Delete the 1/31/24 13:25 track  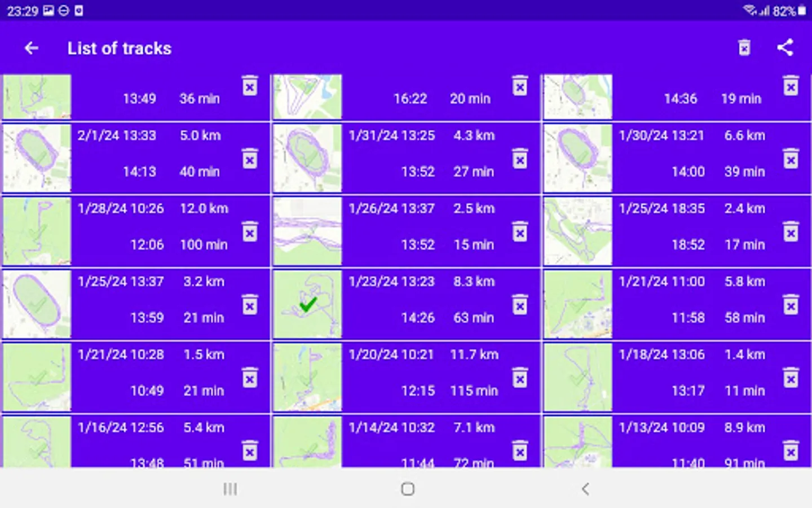520,160
